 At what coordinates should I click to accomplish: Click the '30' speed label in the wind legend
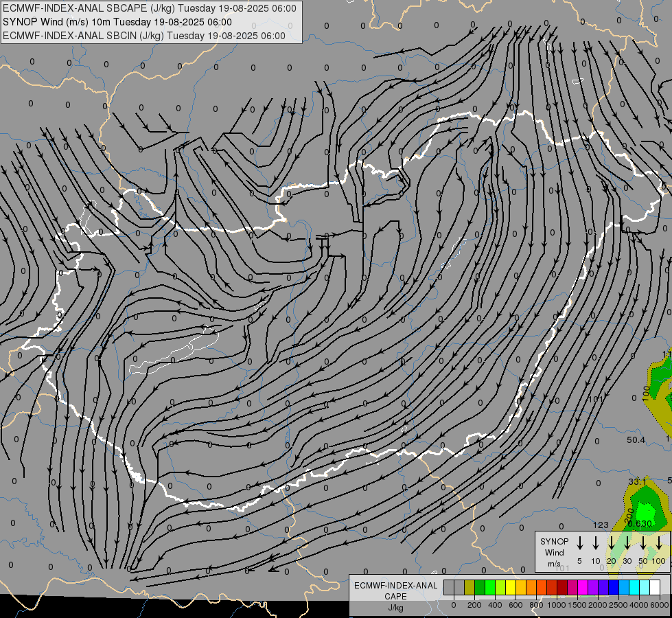(627, 561)
